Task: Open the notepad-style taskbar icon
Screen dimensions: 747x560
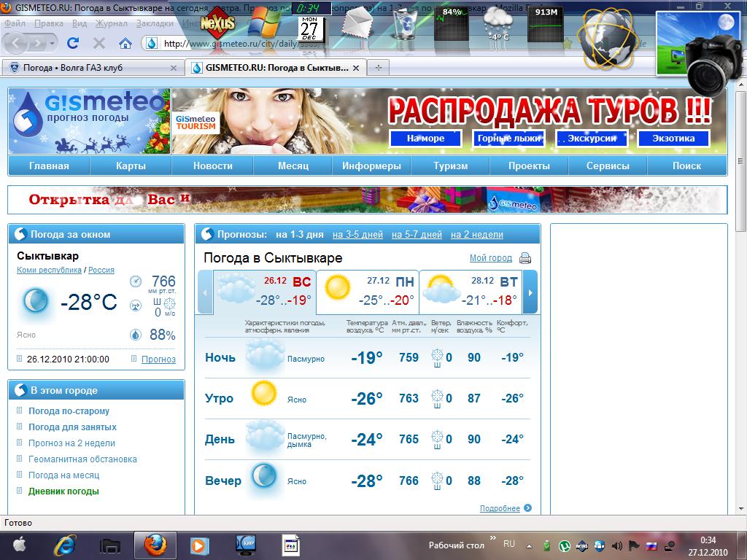Action: (x=290, y=545)
